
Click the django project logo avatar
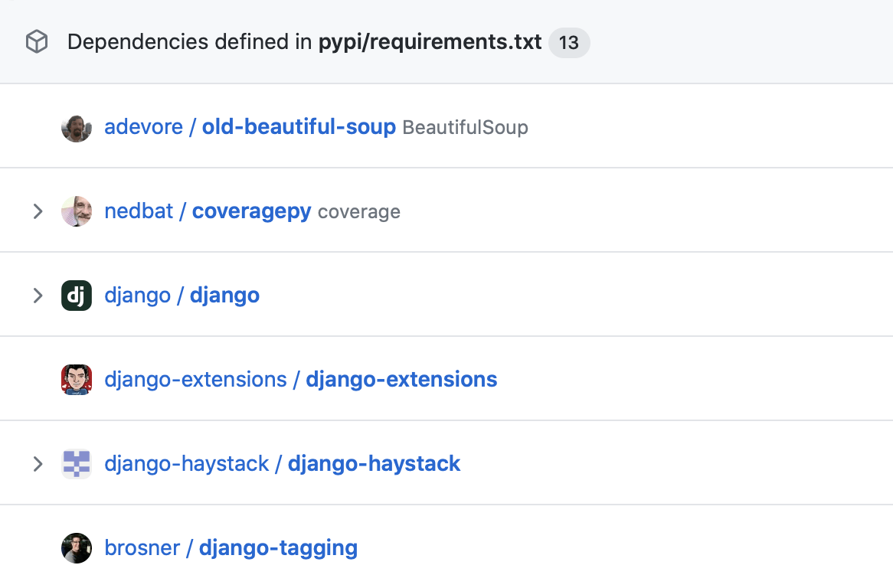tap(77, 296)
